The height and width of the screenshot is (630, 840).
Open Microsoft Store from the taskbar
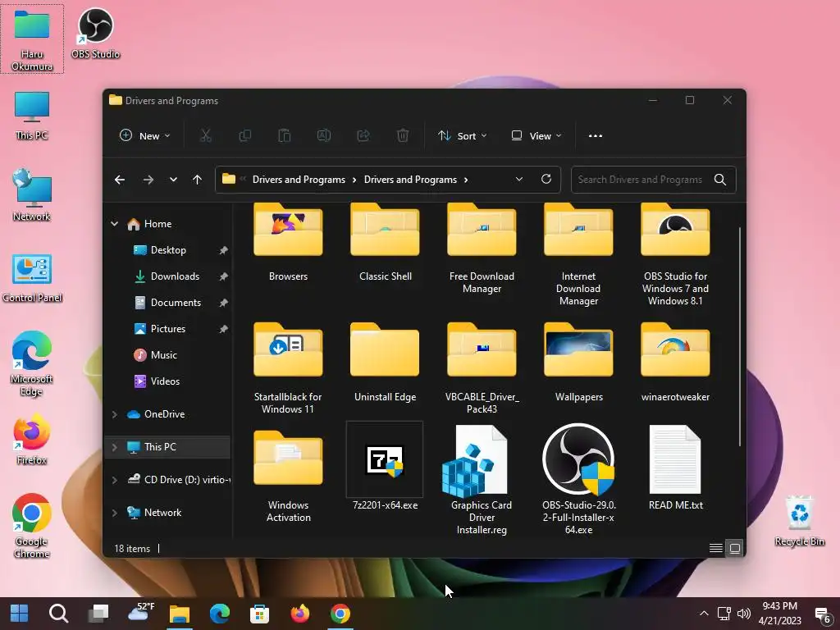tap(260, 614)
